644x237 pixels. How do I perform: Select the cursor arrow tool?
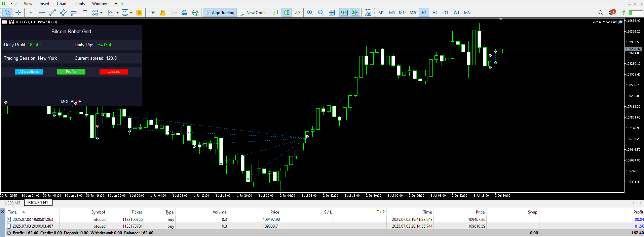click(x=7, y=13)
